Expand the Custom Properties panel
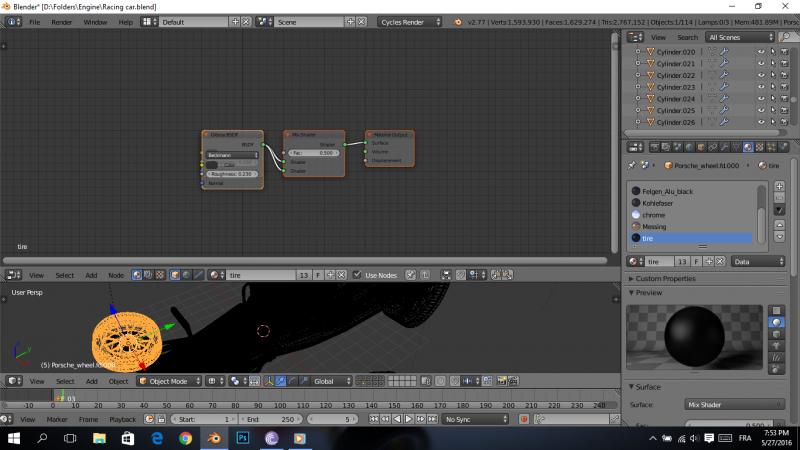The image size is (800, 450). click(x=663, y=278)
